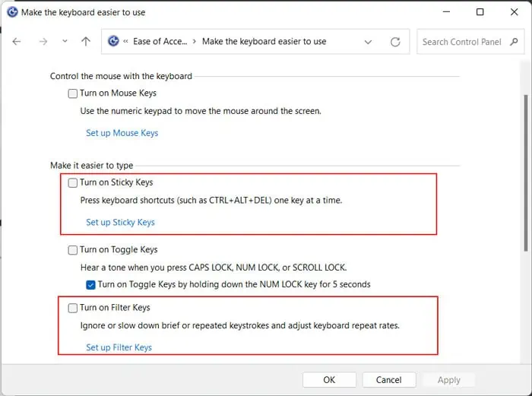The height and width of the screenshot is (396, 532).
Task: Click the vertical scrollbar thumb
Action: click(526, 173)
